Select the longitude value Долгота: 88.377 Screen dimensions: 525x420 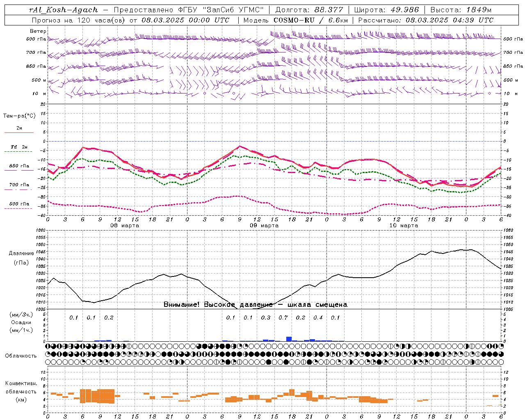pos(309,10)
